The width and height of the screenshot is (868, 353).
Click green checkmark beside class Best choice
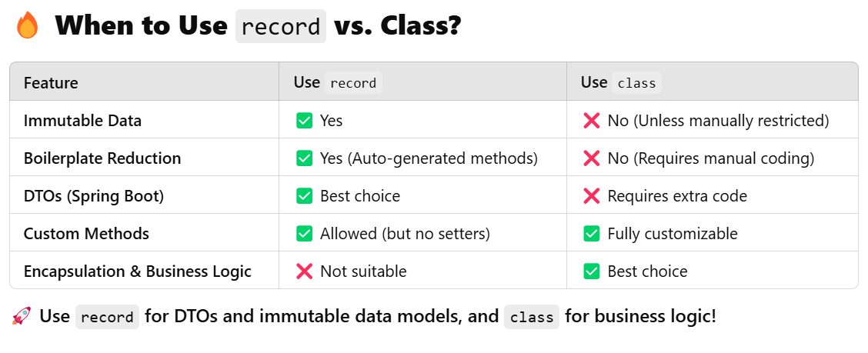pos(591,271)
